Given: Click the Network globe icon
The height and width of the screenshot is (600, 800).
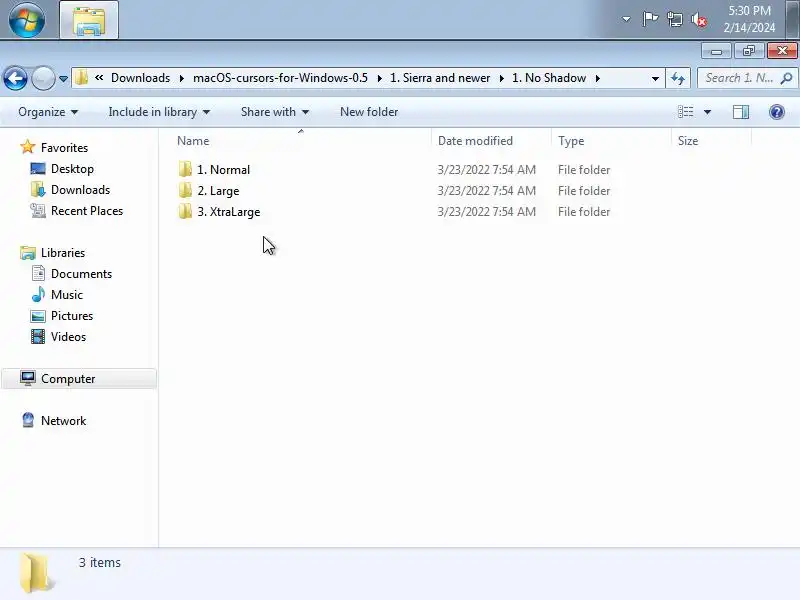Looking at the screenshot, I should [28, 420].
